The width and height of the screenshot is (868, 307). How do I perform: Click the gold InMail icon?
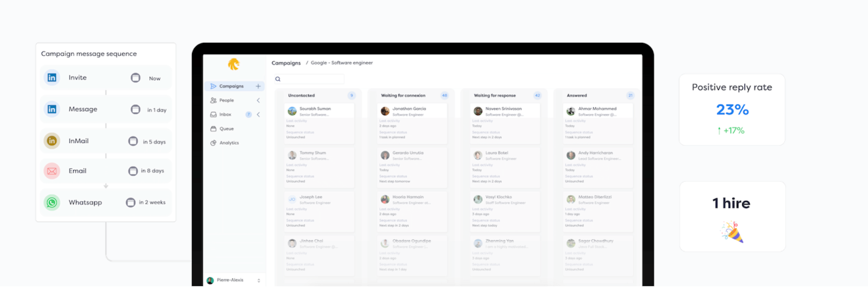(x=52, y=141)
